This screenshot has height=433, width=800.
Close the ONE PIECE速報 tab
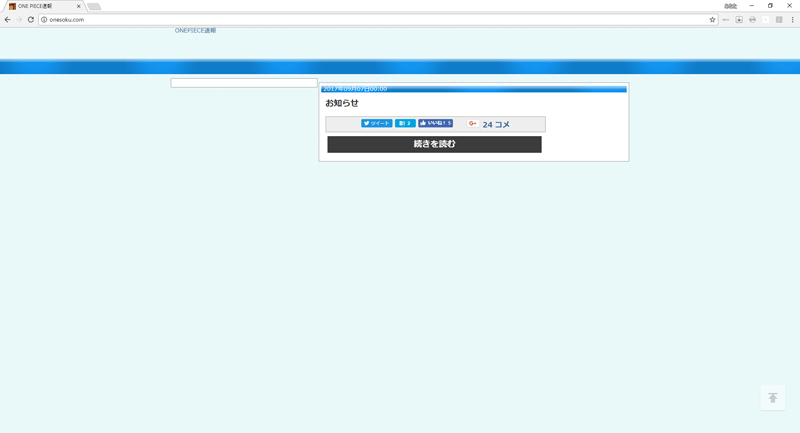(79, 6)
